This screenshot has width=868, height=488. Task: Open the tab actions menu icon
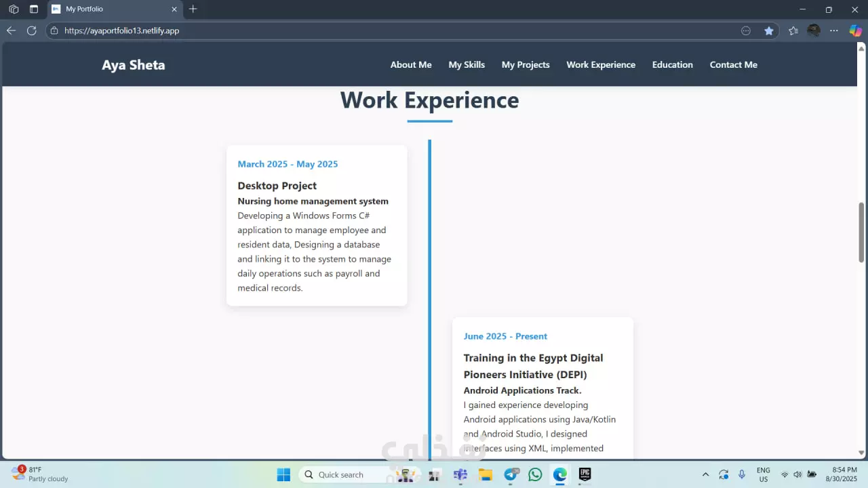[34, 9]
